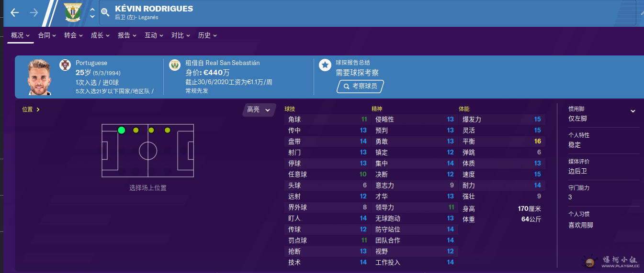Open Kévin Rodrigues' player portrait
This screenshot has width=644, height=273.
(39, 77)
